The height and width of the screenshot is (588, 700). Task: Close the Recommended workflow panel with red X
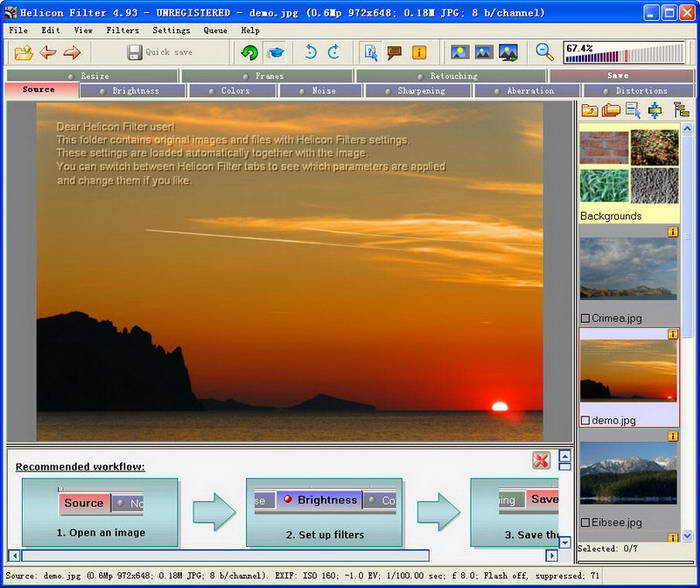541,460
